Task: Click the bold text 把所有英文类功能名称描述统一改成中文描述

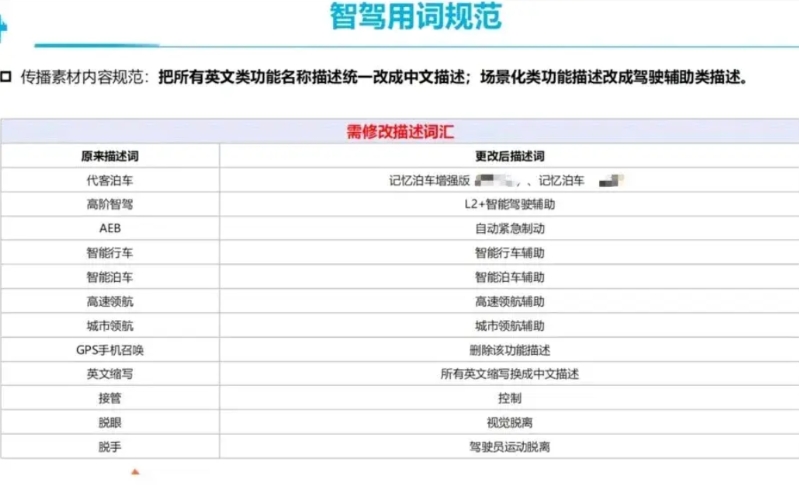Action: point(311,77)
